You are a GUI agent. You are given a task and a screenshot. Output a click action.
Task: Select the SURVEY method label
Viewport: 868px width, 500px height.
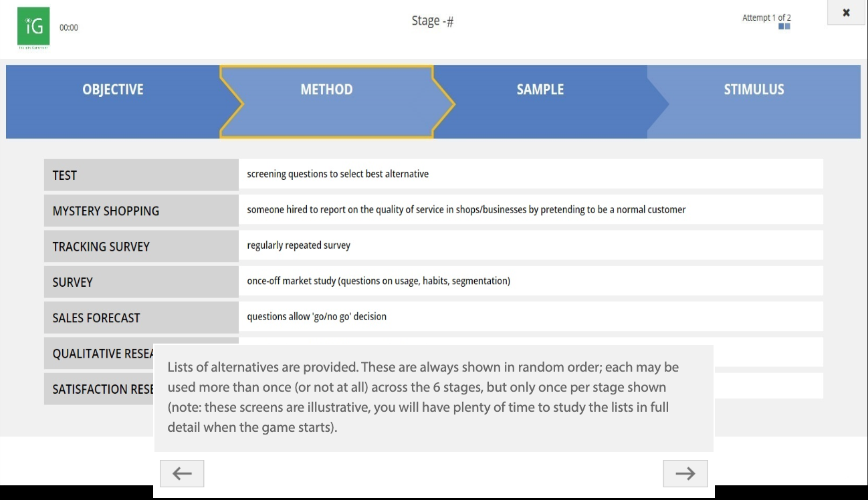(73, 282)
